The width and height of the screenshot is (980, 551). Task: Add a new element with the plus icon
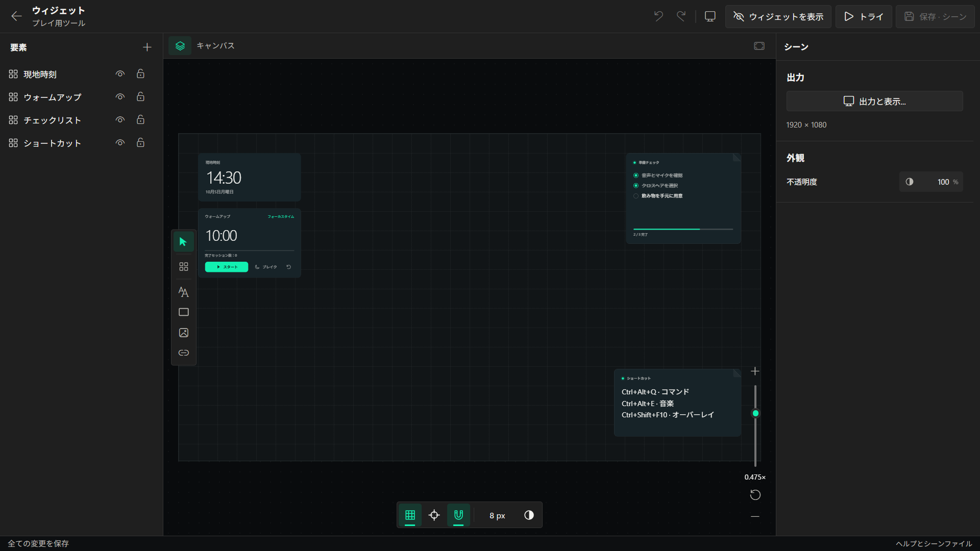147,47
